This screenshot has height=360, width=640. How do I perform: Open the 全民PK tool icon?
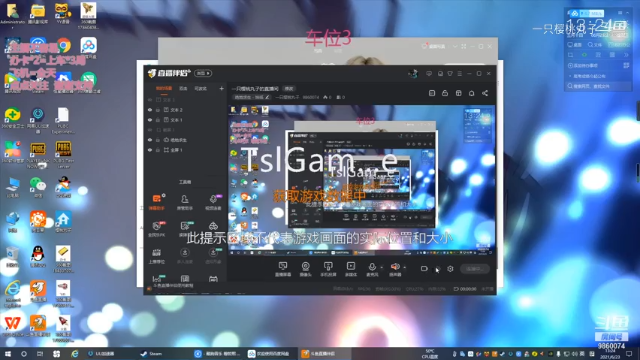pos(157,229)
